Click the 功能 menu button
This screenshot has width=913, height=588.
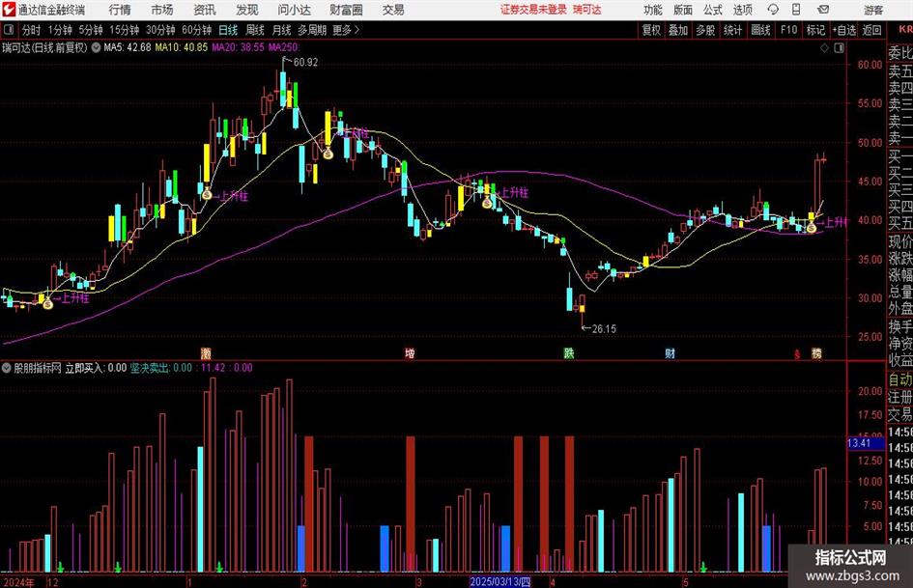(653, 10)
